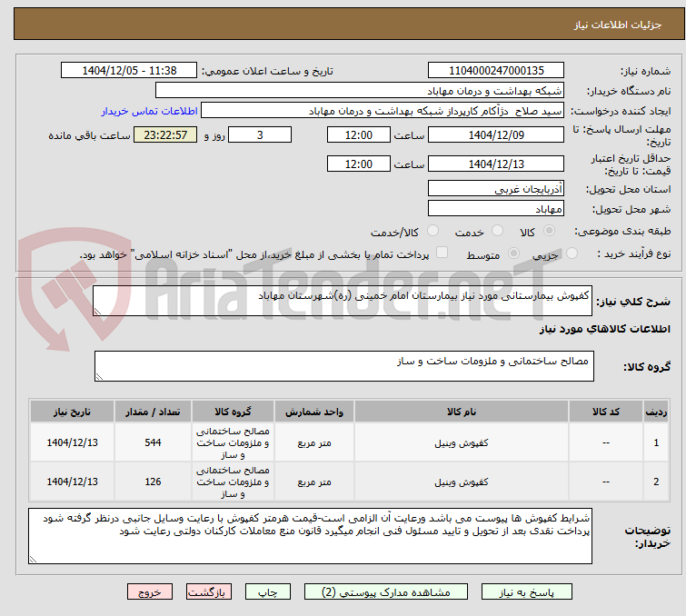Click the remaining days field showing 3
This screenshot has height=616, width=686.
[x=260, y=134]
